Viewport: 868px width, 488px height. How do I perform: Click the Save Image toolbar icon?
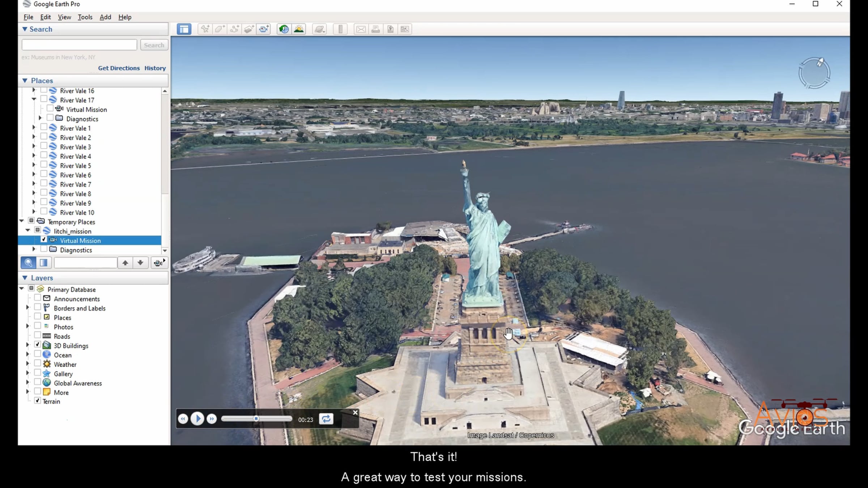tap(390, 29)
